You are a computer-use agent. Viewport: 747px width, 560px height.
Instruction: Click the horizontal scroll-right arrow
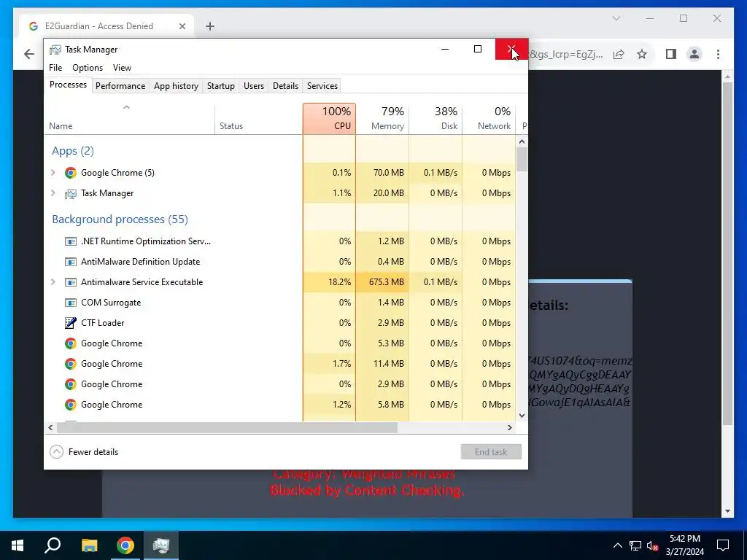coord(509,427)
